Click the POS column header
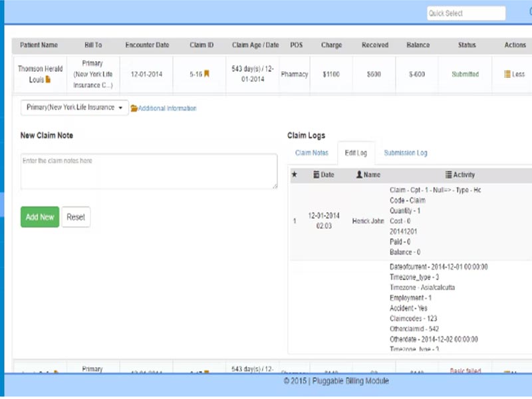 296,45
